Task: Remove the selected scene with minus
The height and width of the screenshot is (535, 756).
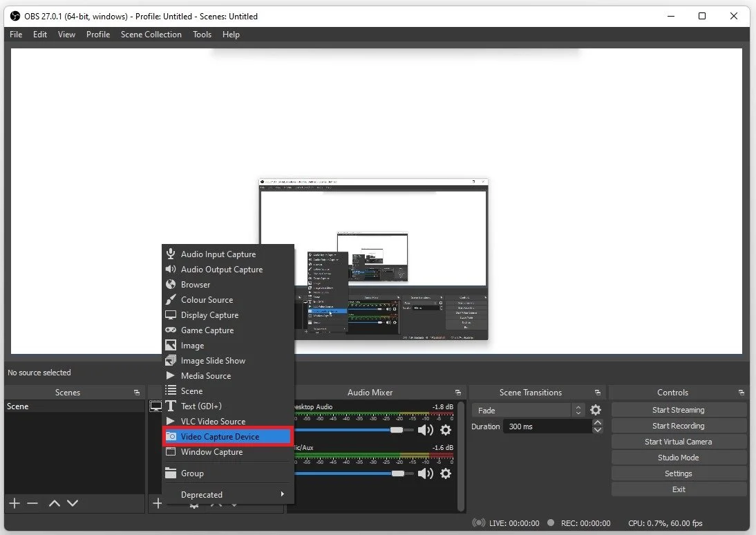Action: [x=32, y=504]
